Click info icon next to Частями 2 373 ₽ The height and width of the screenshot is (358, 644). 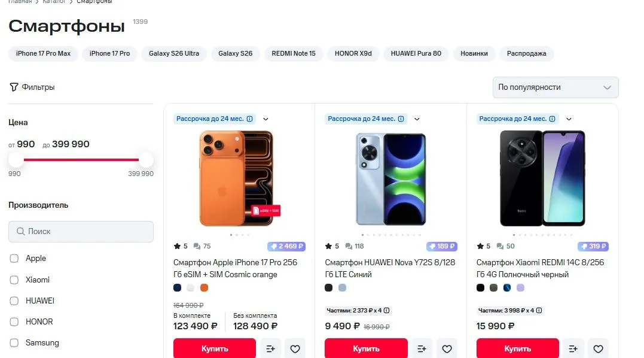coord(386,310)
